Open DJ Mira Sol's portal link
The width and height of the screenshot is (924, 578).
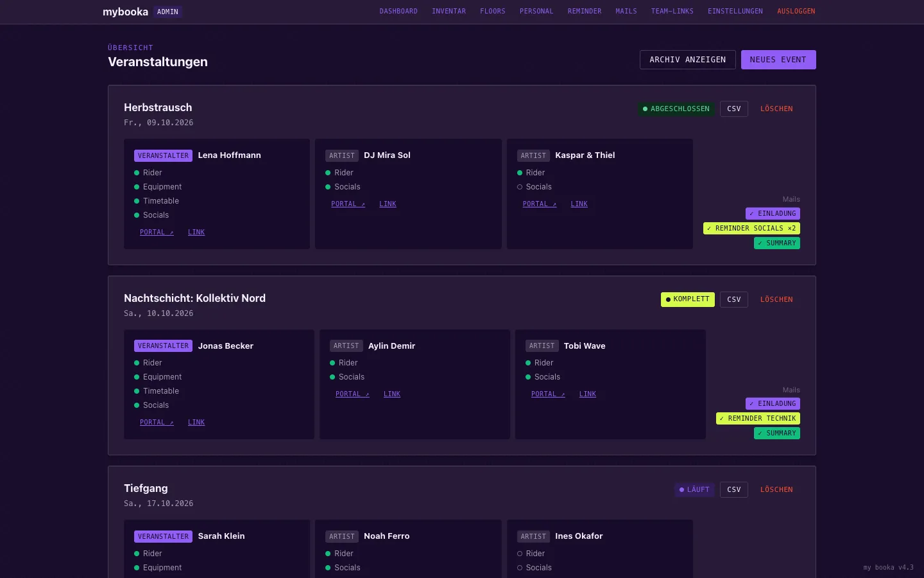(348, 204)
